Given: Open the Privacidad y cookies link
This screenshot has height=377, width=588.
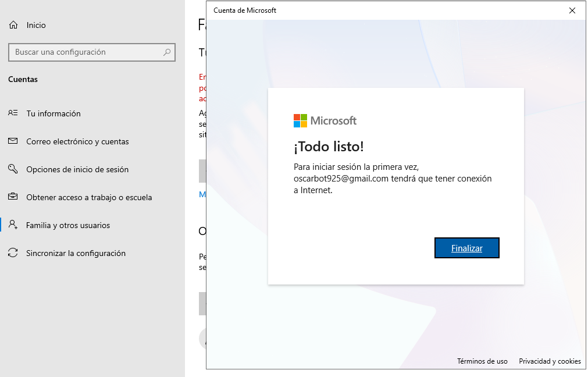Looking at the screenshot, I should 550,361.
